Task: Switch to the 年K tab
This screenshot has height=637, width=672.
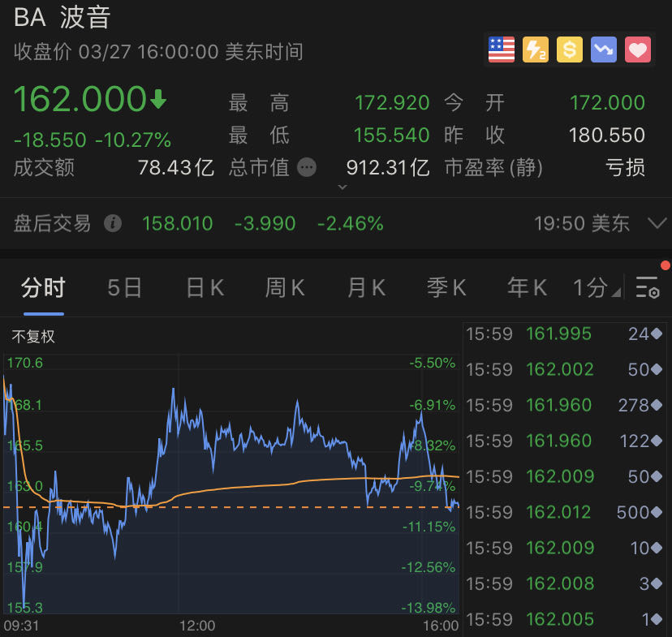Action: point(528,287)
